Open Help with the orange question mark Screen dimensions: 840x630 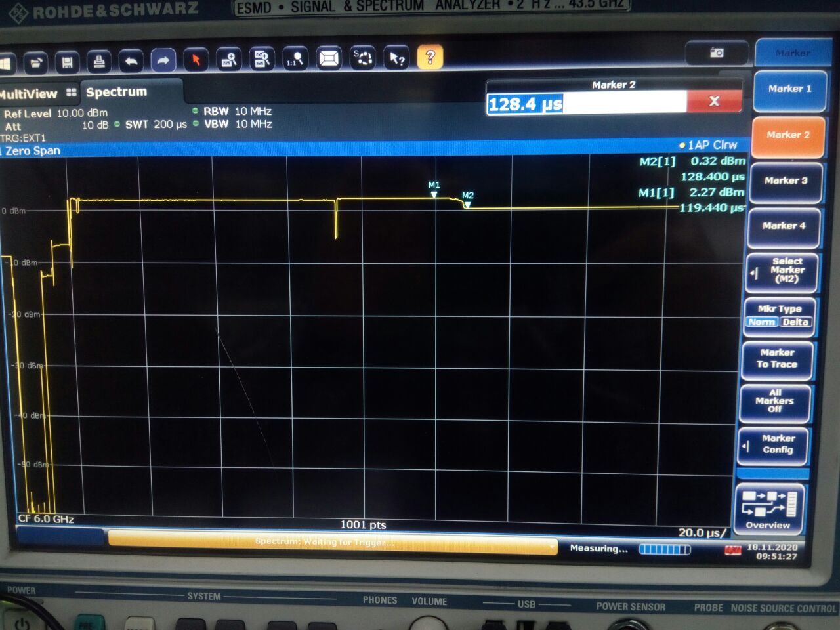430,57
